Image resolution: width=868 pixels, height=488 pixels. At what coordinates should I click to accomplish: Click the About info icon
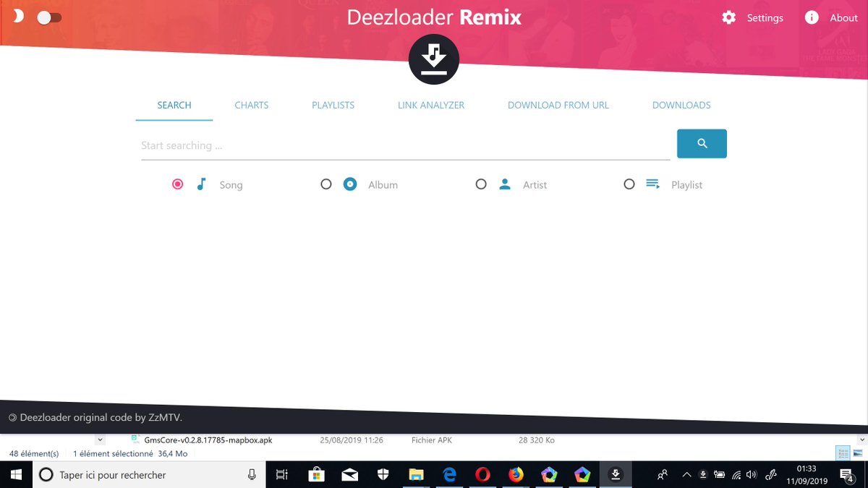coord(812,17)
